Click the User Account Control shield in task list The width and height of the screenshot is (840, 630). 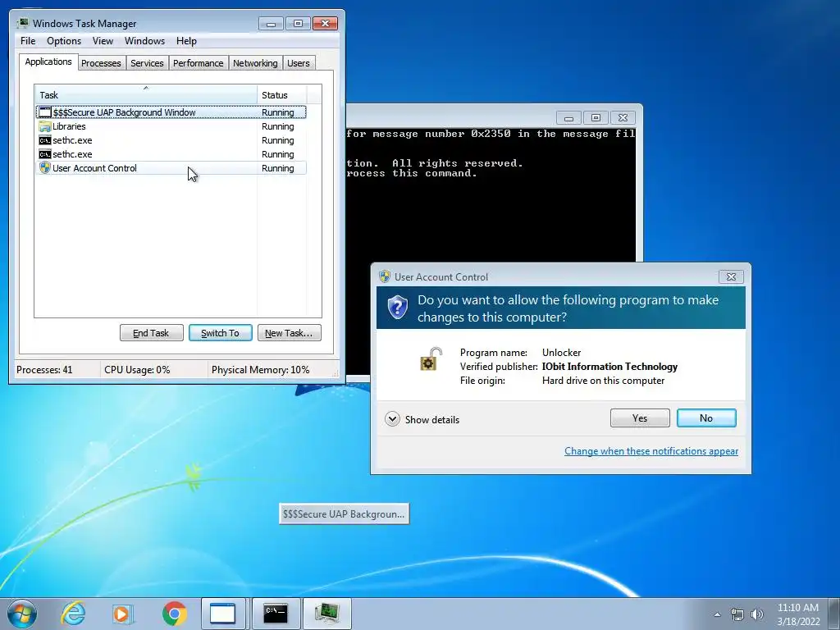[45, 168]
